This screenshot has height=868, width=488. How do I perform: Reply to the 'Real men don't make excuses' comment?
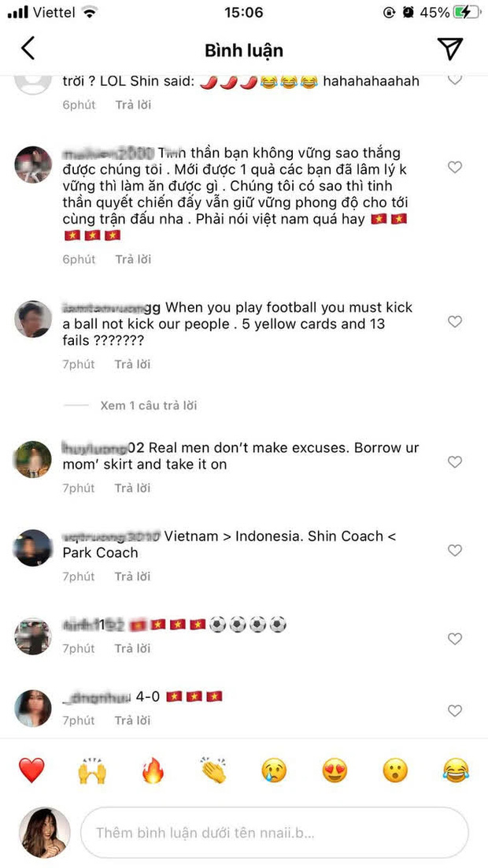[132, 488]
